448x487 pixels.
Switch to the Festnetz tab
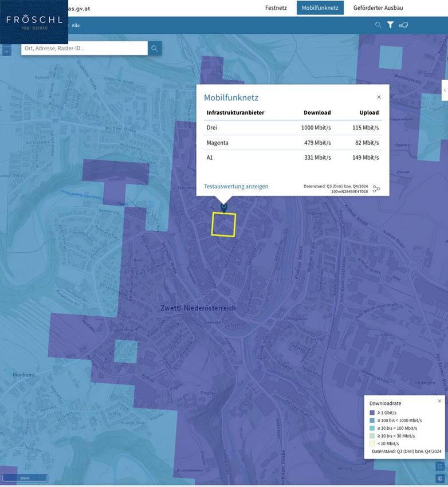point(276,8)
